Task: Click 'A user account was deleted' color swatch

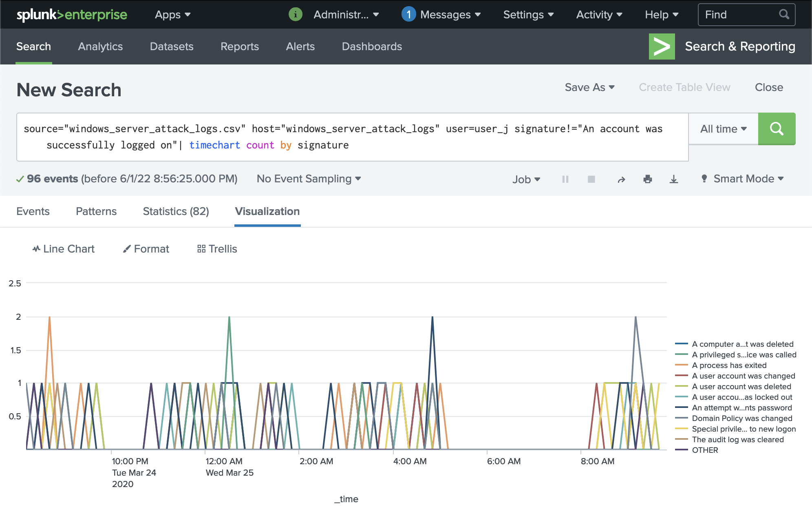Action: (x=681, y=387)
